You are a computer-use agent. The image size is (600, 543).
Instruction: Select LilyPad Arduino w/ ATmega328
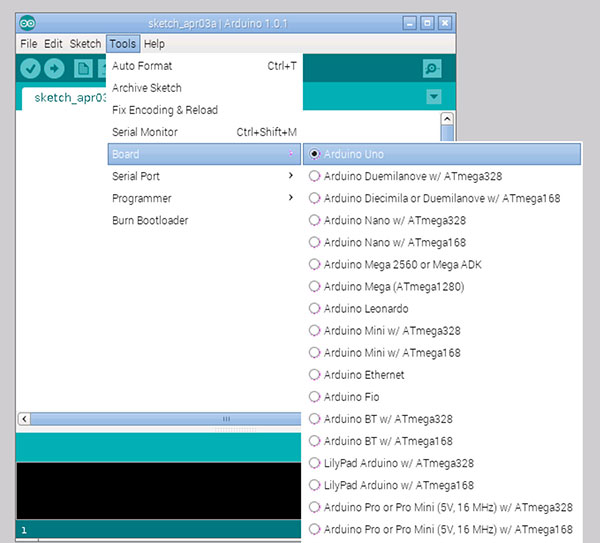tap(442, 463)
